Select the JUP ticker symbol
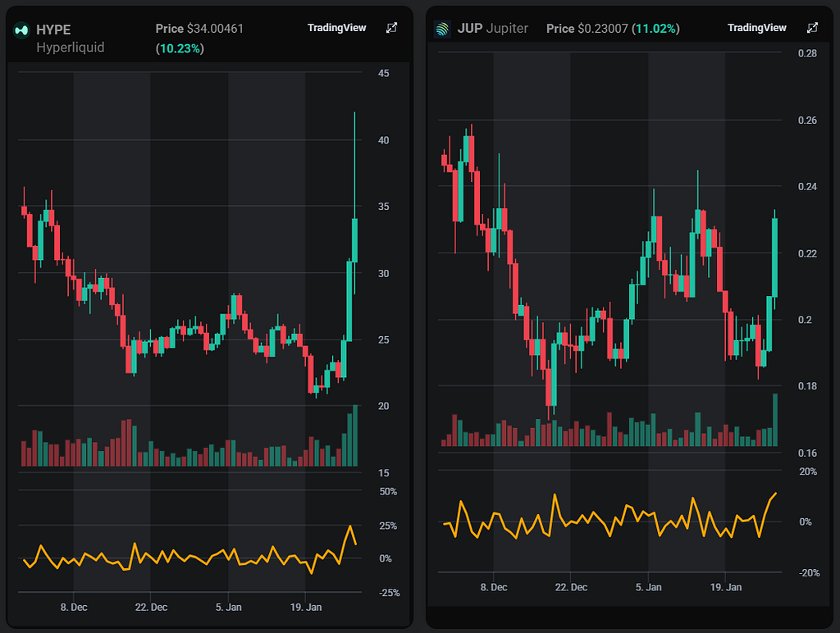This screenshot has height=633, width=840. click(468, 29)
